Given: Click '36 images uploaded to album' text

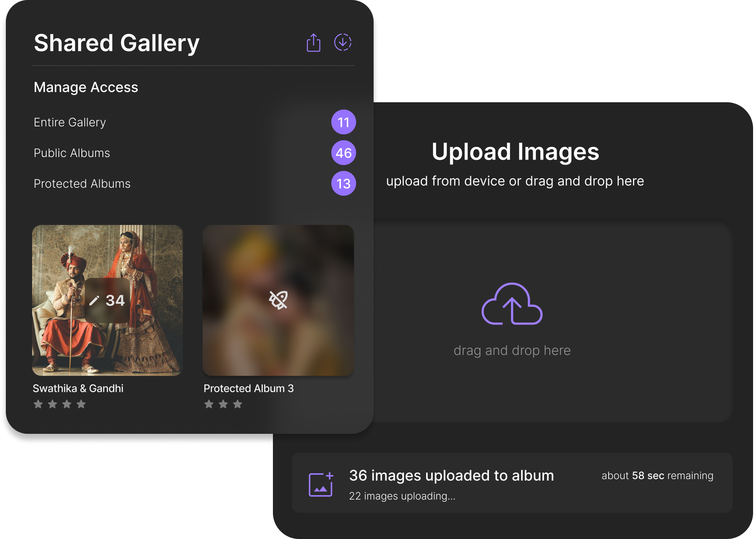Looking at the screenshot, I should click(x=451, y=475).
